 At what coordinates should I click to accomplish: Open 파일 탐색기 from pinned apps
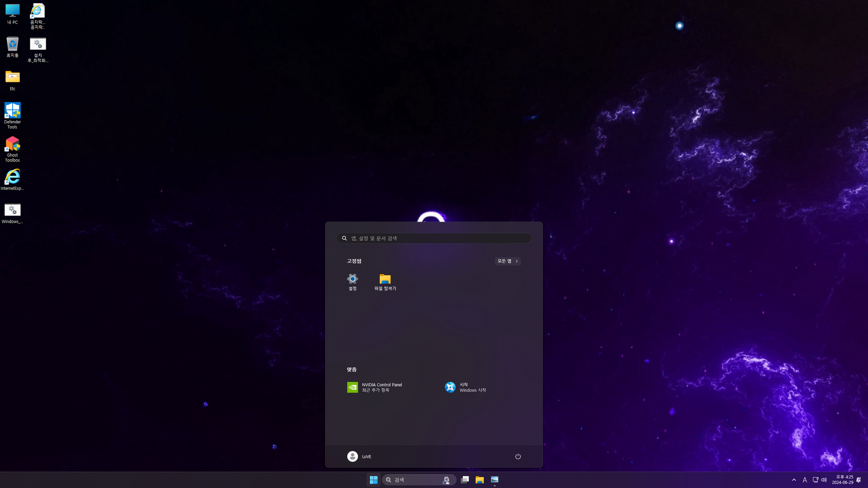pos(385,282)
